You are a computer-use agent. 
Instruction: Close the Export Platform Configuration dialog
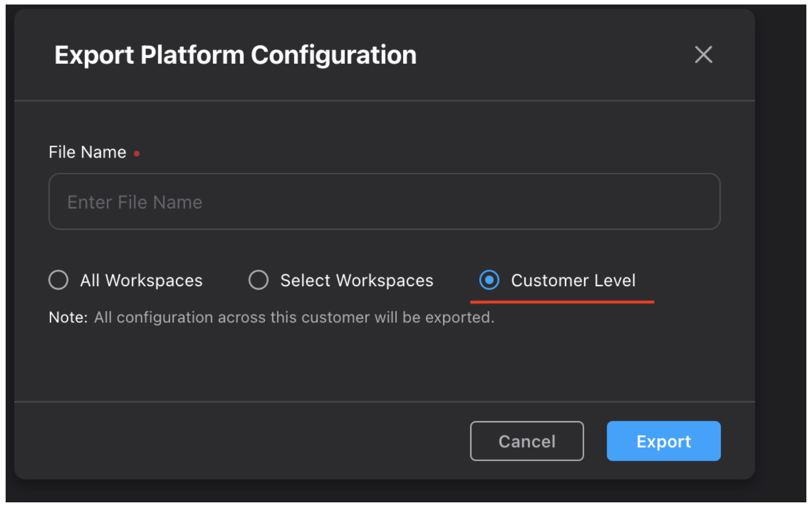click(703, 55)
